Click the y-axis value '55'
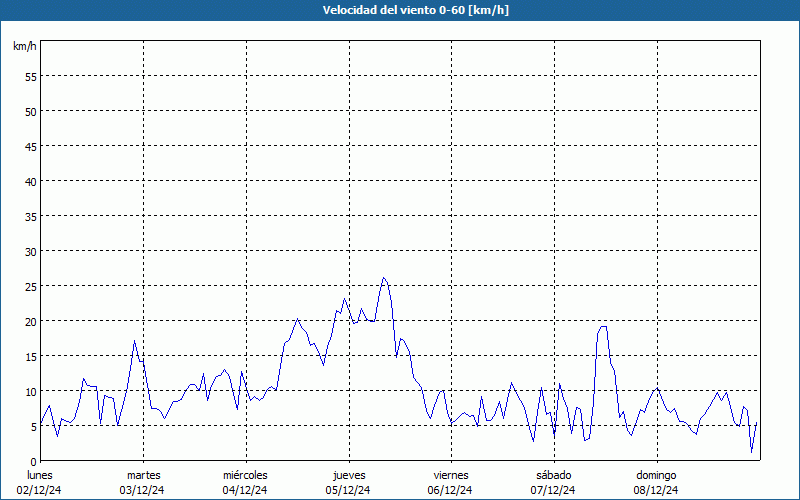The width and height of the screenshot is (800, 500). click(x=31, y=77)
